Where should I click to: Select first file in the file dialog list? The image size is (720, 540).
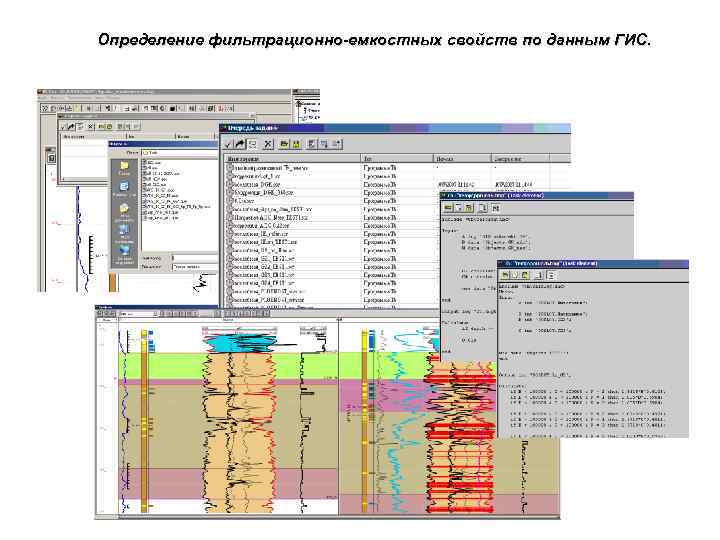pyautogui.click(x=152, y=163)
